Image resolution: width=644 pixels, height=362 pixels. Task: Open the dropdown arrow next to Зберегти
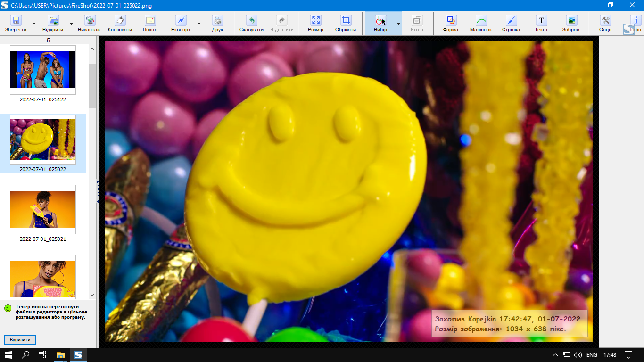[34, 23]
